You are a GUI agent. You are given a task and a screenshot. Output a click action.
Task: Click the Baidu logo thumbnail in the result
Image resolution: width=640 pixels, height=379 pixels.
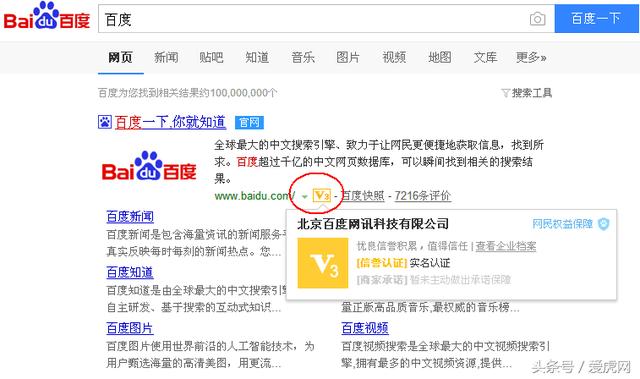tap(149, 166)
